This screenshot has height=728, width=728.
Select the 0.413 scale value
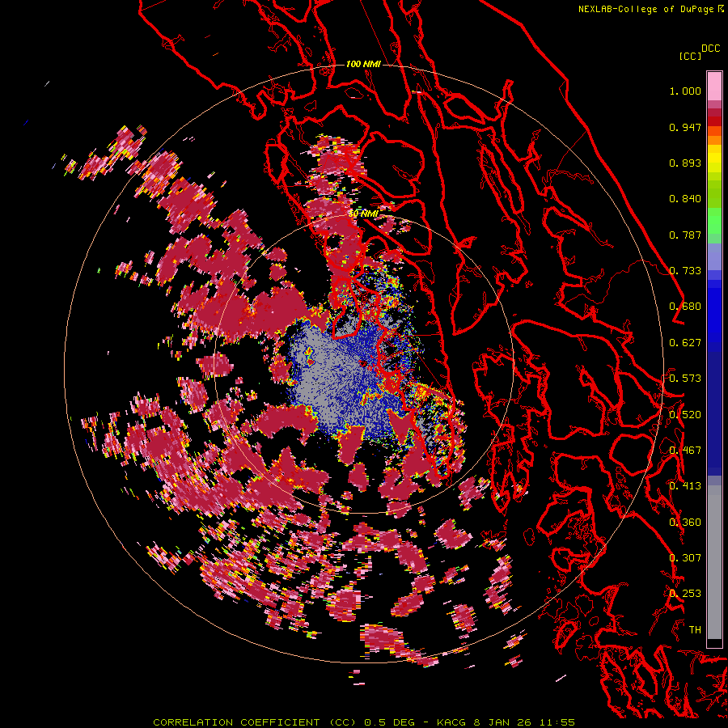coord(685,486)
